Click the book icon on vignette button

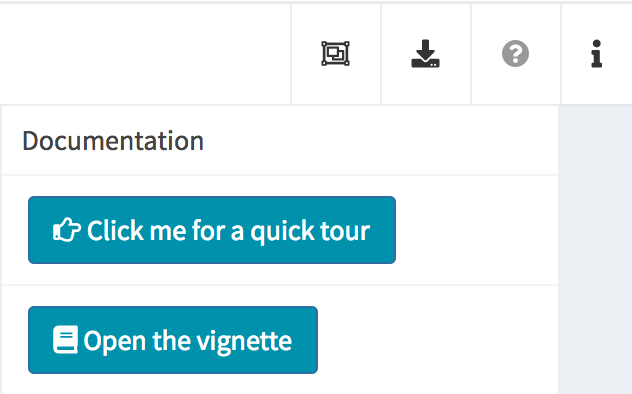point(65,340)
